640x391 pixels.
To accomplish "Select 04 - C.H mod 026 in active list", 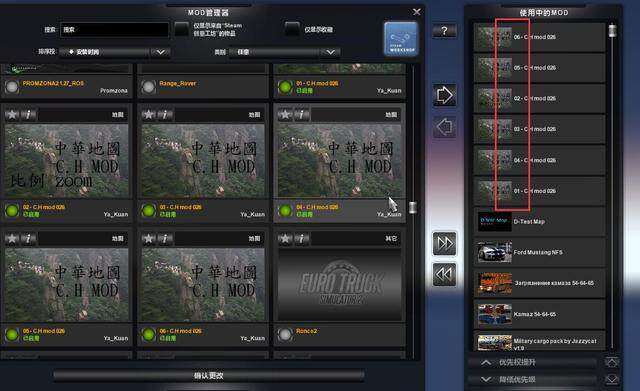I will pyautogui.click(x=540, y=160).
